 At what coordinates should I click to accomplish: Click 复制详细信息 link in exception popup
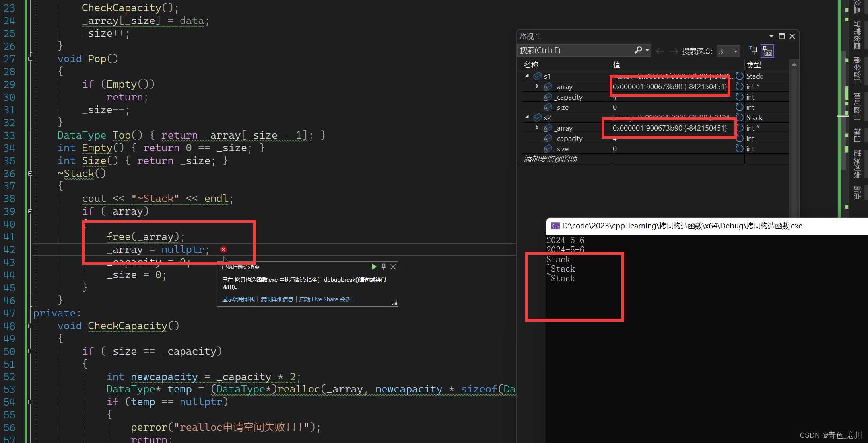point(277,299)
